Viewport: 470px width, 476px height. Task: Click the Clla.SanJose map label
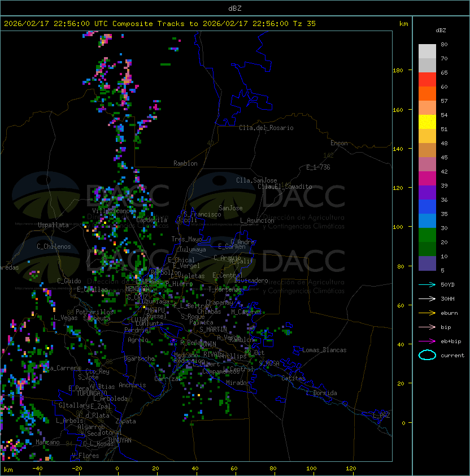256,180
